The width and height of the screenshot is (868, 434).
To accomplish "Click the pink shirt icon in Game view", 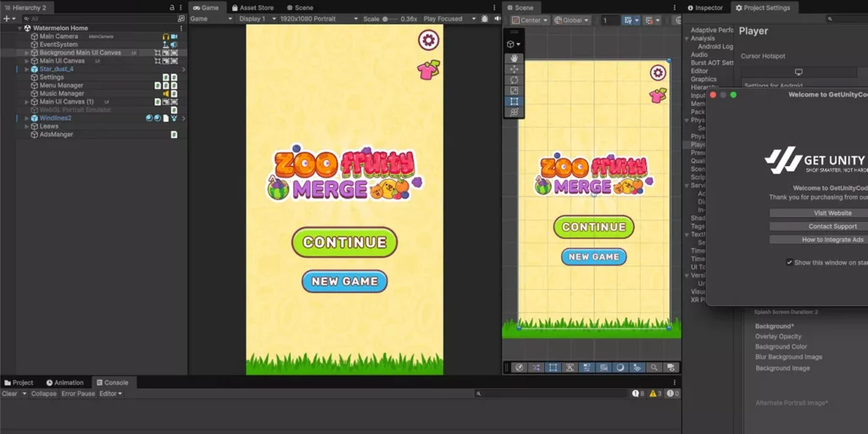I will tap(428, 70).
